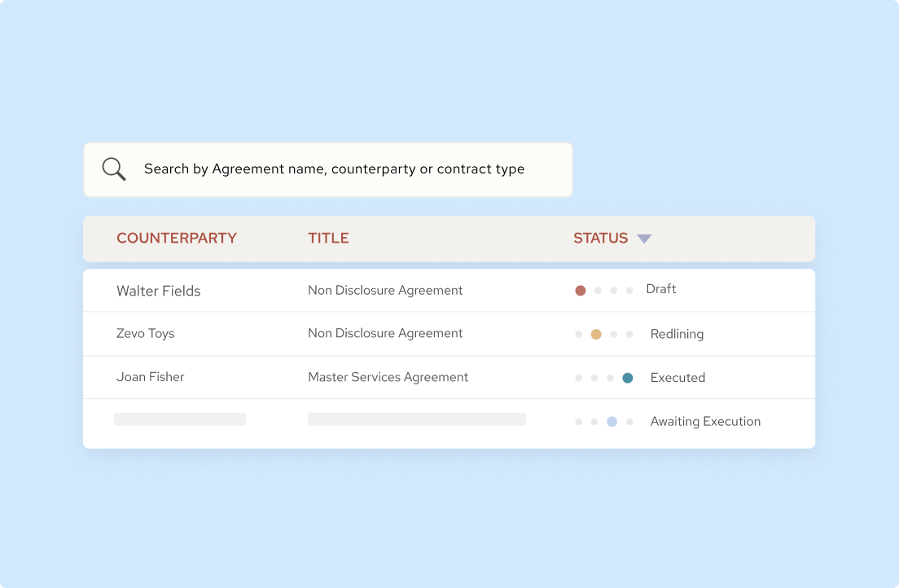Click the magnifying glass search icon
899x588 pixels.
point(113,168)
